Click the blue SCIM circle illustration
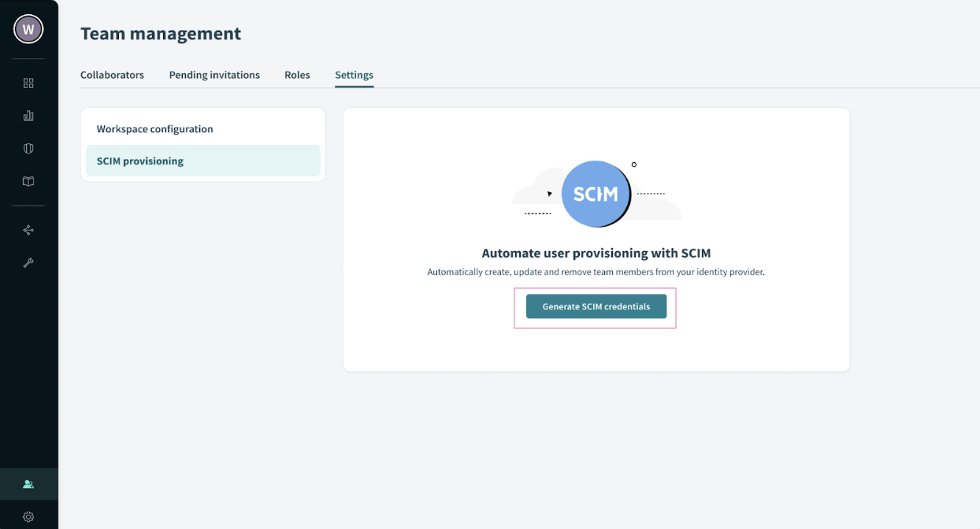Image resolution: width=980 pixels, height=529 pixels. (x=596, y=194)
